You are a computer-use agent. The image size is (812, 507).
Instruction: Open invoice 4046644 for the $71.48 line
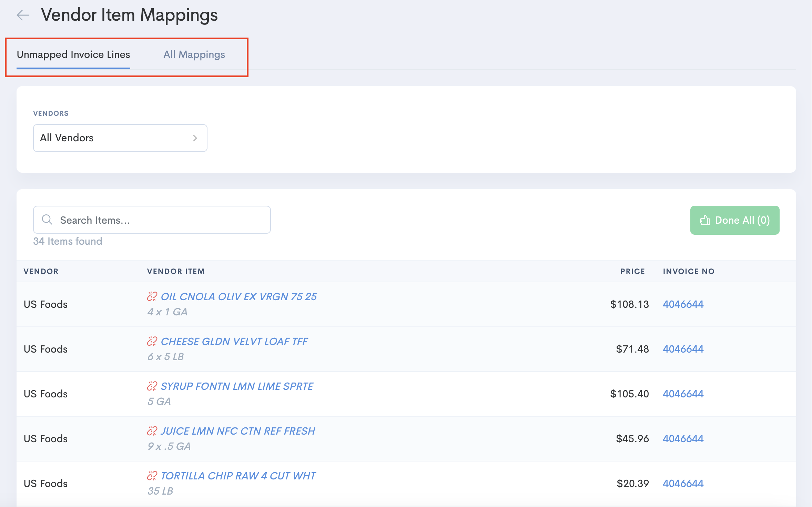683,349
